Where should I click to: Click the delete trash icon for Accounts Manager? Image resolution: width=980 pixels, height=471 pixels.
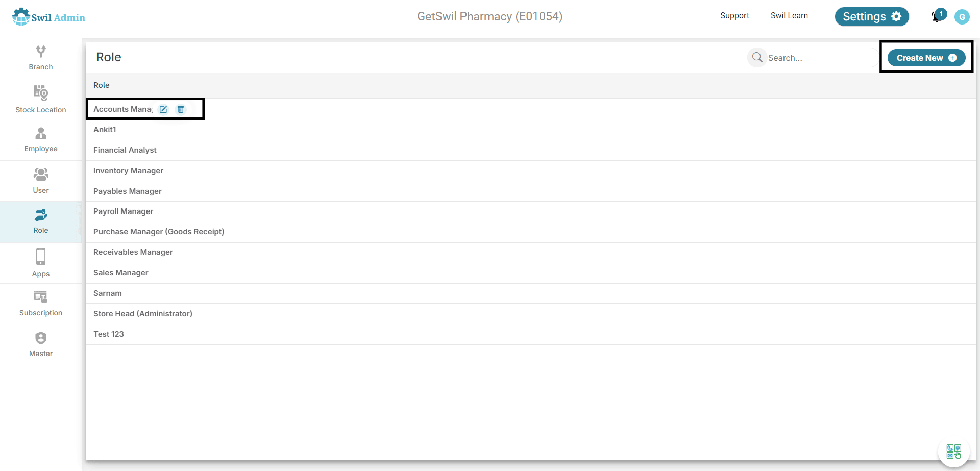click(181, 109)
